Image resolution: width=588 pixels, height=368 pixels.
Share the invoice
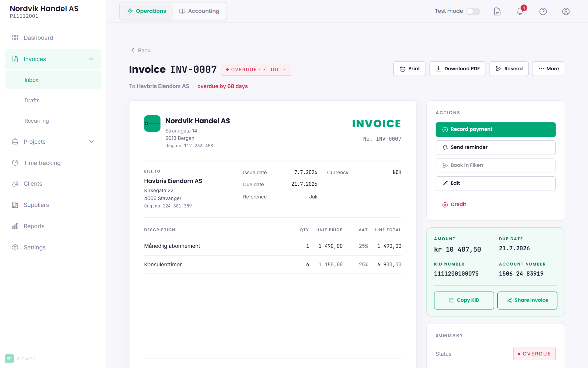click(x=527, y=300)
